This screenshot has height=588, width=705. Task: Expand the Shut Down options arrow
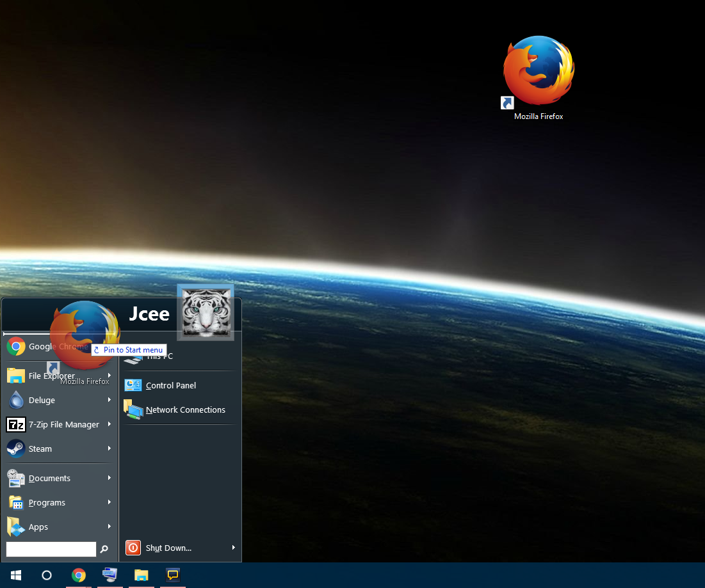click(x=234, y=548)
